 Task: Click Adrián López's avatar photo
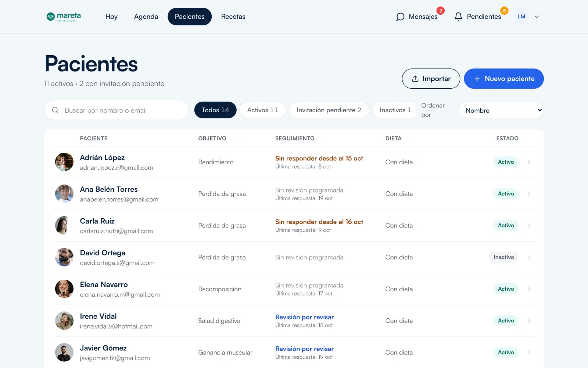click(x=64, y=162)
